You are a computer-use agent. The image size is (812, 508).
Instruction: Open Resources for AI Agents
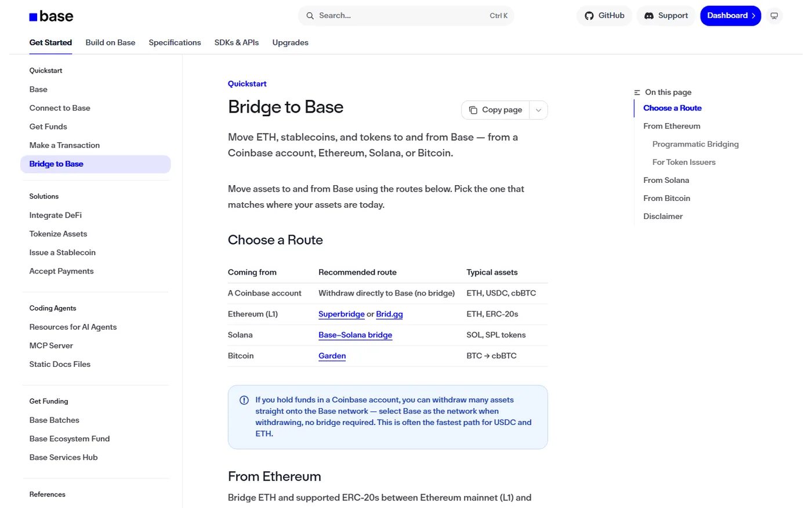pos(73,327)
